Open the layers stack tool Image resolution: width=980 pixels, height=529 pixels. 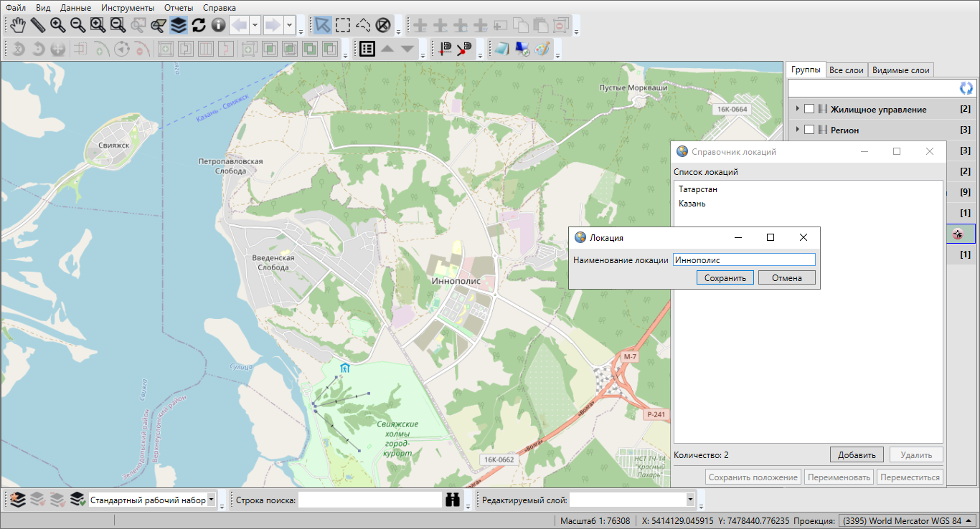[179, 25]
